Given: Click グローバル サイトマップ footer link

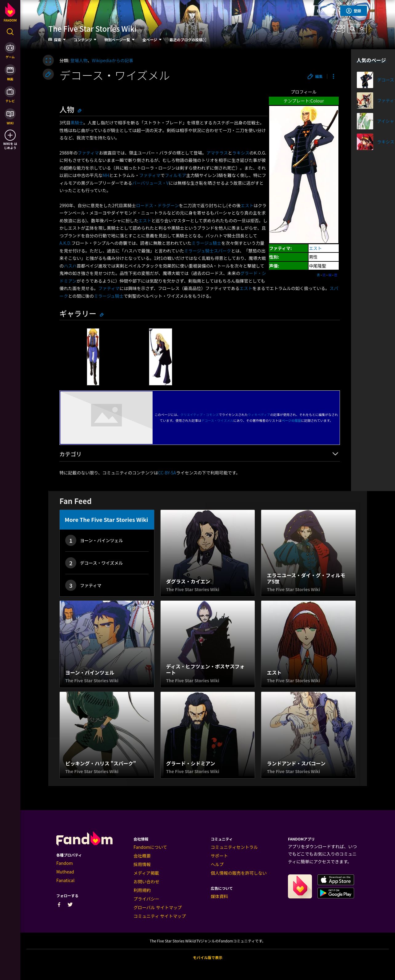Looking at the screenshot, I should pyautogui.click(x=158, y=908).
